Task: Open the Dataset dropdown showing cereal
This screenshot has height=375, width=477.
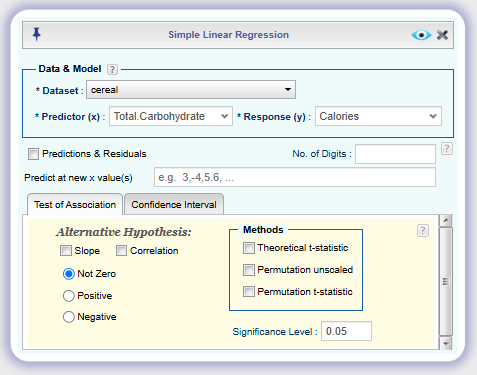Action: [x=191, y=90]
